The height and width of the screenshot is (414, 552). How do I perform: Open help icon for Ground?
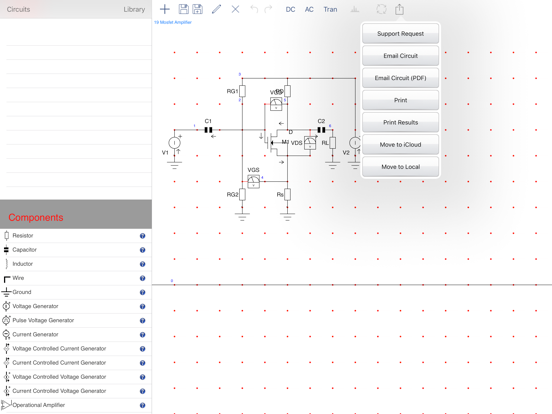143,292
